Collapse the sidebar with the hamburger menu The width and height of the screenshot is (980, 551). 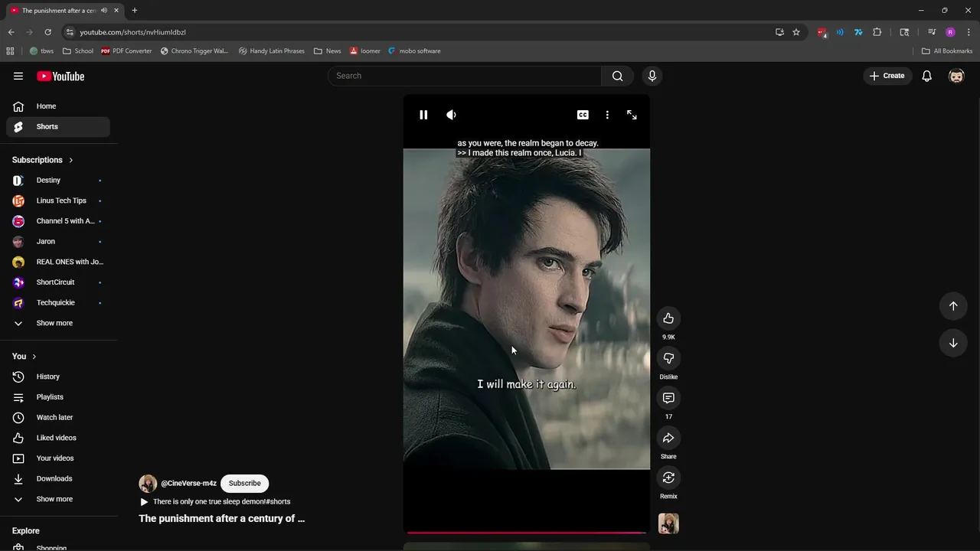(18, 76)
